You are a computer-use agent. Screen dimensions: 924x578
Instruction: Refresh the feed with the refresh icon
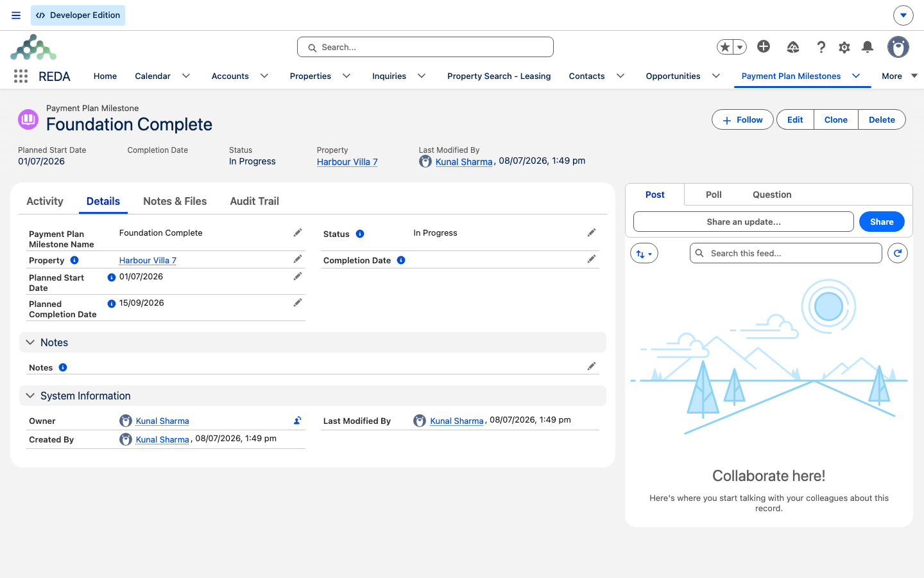(898, 253)
